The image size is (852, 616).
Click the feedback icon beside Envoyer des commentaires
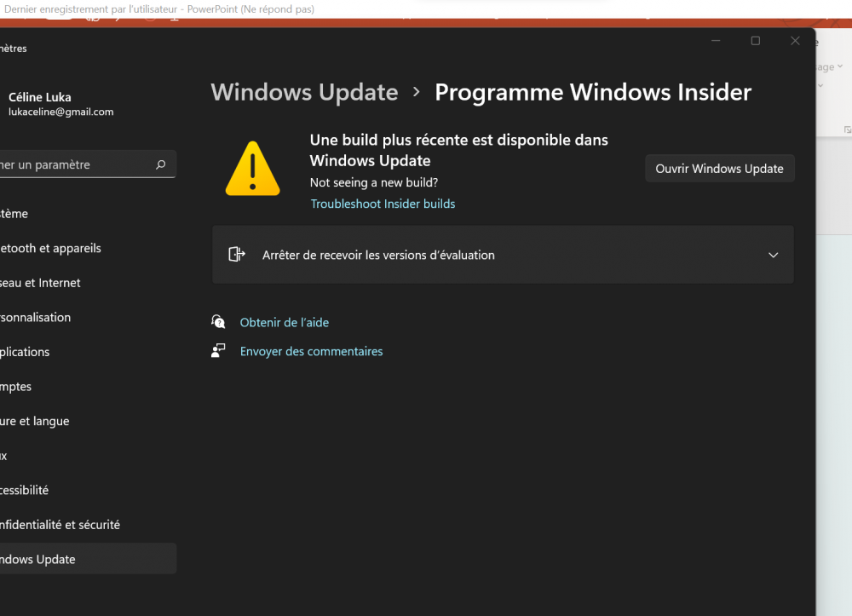[219, 350]
